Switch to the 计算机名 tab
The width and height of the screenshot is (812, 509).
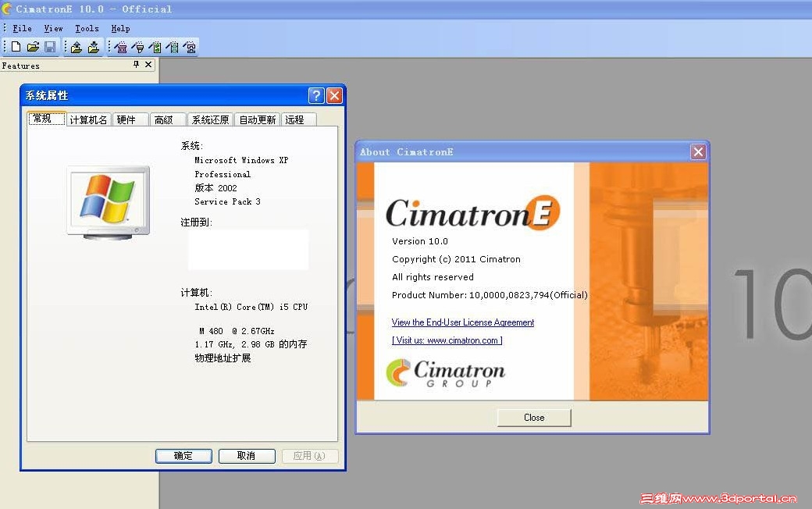88,119
